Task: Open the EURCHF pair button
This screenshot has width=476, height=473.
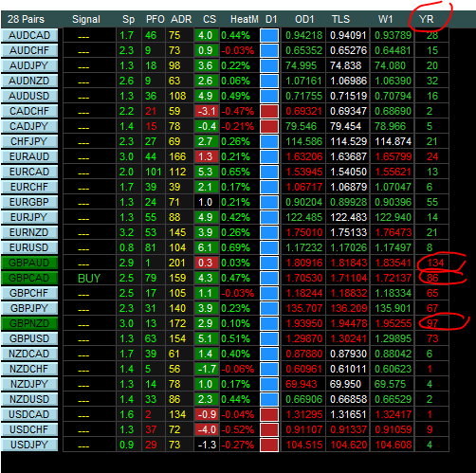Action: [29, 187]
